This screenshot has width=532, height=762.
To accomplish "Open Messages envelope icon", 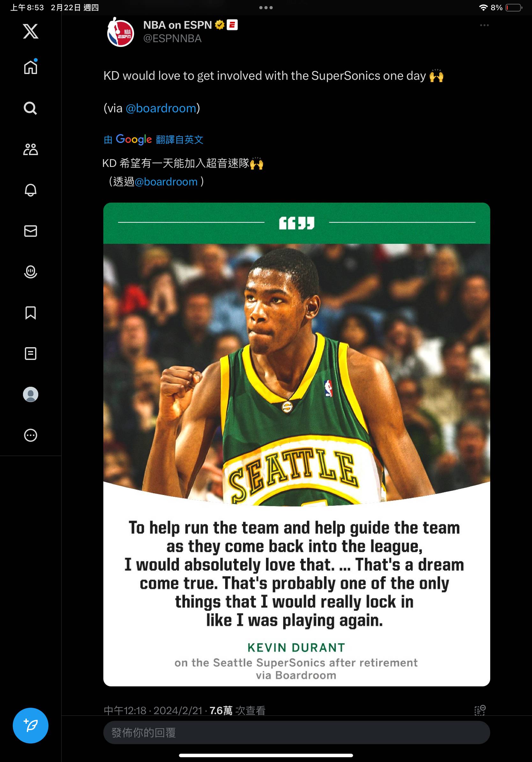I will point(31,231).
